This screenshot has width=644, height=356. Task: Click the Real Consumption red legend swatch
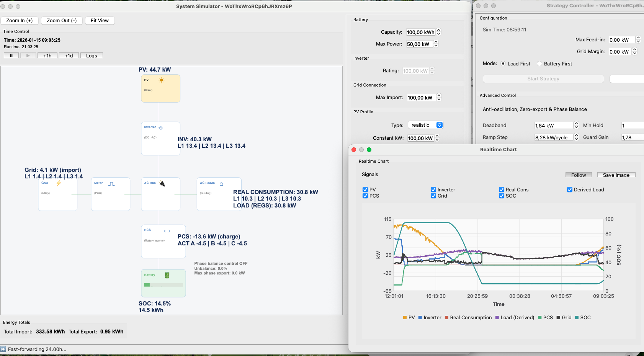click(447, 318)
